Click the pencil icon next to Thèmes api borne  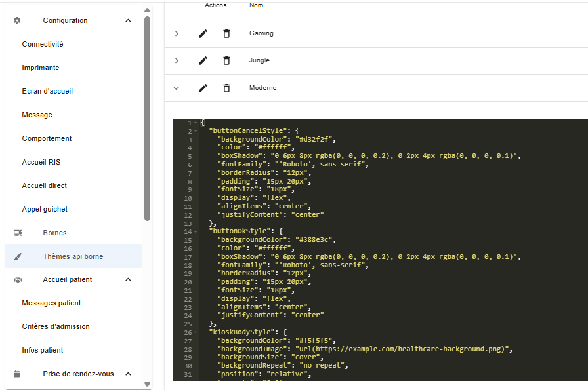(x=18, y=256)
